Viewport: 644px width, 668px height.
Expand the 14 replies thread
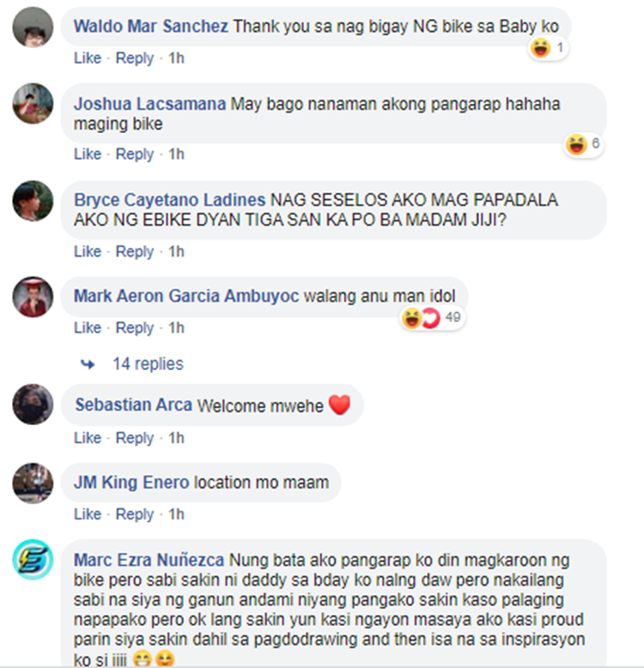pos(148,364)
